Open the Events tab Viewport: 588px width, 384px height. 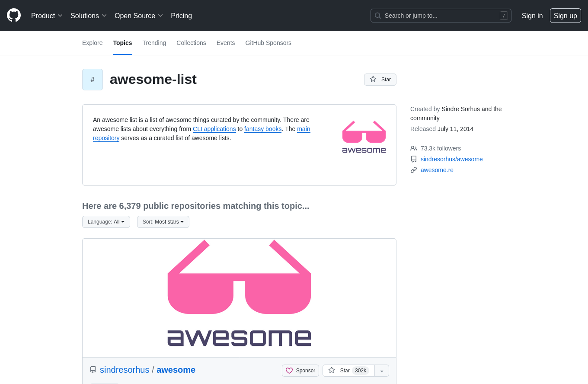[226, 43]
